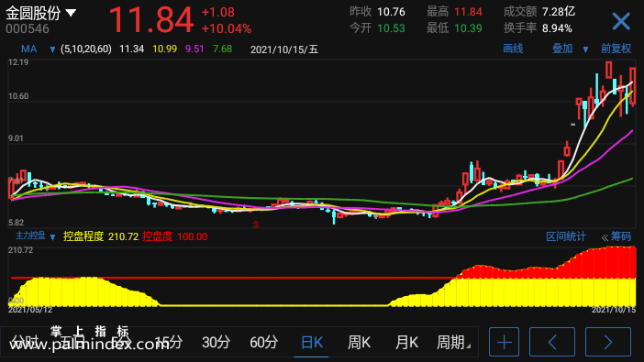Switch to the 周K weekly chart tab
Screen dimensions: 644x362
tap(359, 342)
